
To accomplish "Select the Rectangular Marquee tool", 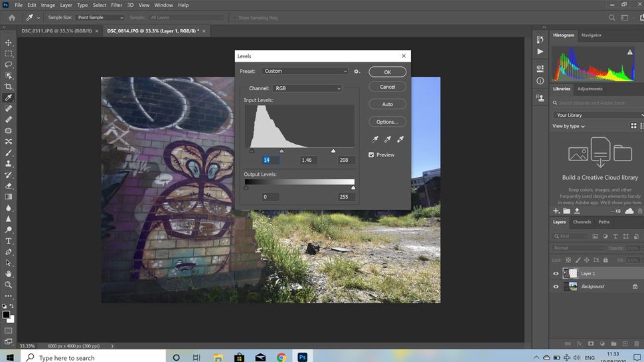I will pyautogui.click(x=8, y=54).
